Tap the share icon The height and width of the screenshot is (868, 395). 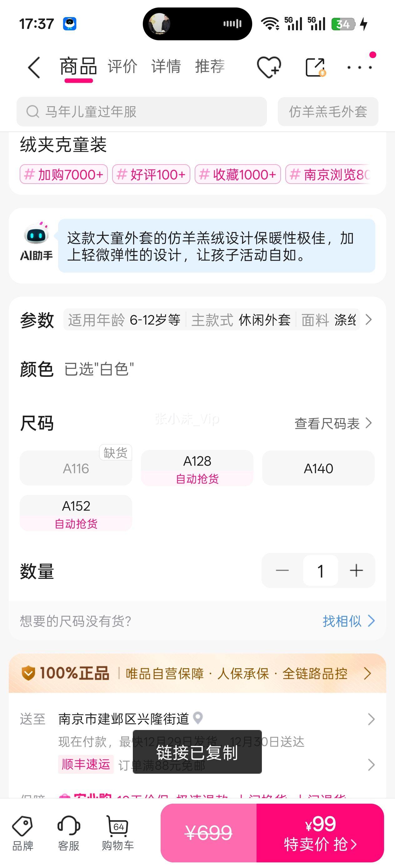pos(315,67)
